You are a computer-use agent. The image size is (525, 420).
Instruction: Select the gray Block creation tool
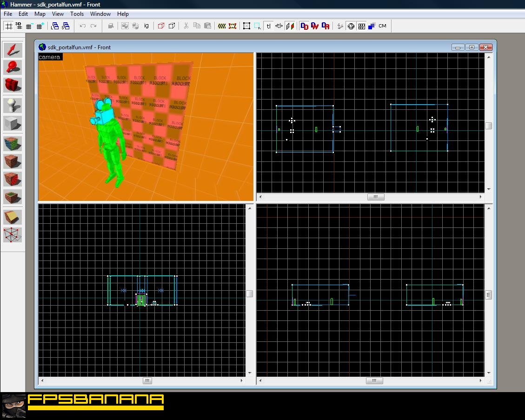tap(13, 123)
